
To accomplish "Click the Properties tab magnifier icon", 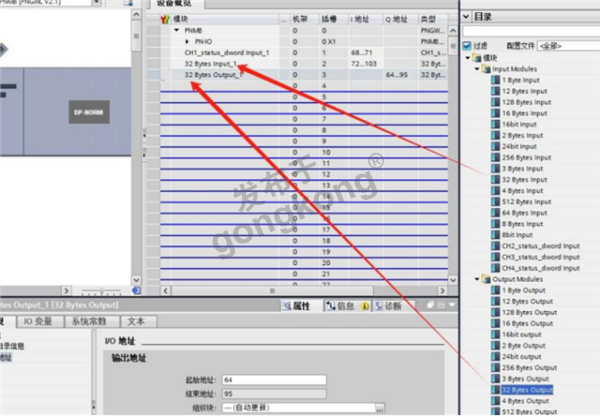I will coord(287,306).
